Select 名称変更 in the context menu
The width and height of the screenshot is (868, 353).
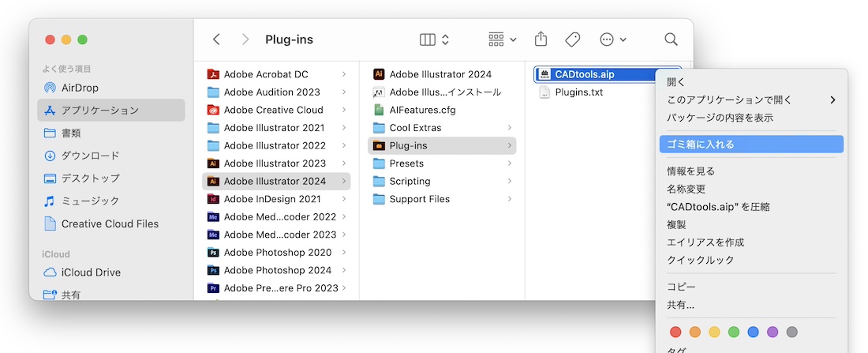(686, 189)
